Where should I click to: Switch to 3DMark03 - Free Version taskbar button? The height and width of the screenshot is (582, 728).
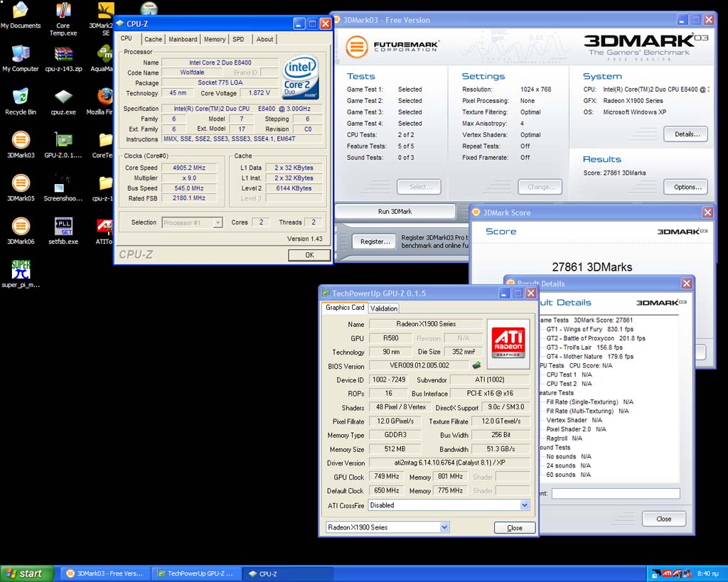coord(105,573)
